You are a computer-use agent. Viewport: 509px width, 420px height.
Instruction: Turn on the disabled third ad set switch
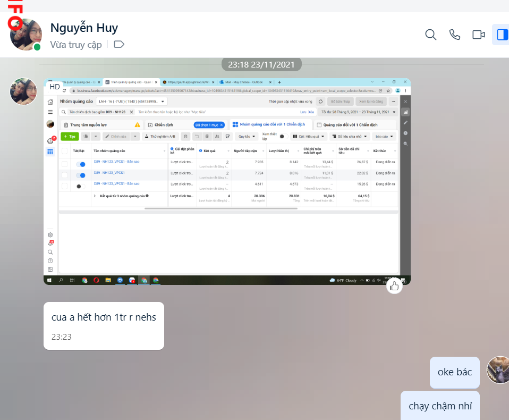(81, 186)
